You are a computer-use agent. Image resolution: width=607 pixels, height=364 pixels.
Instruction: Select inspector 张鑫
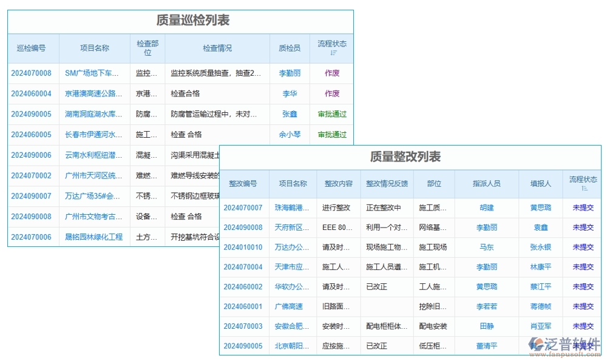290,114
